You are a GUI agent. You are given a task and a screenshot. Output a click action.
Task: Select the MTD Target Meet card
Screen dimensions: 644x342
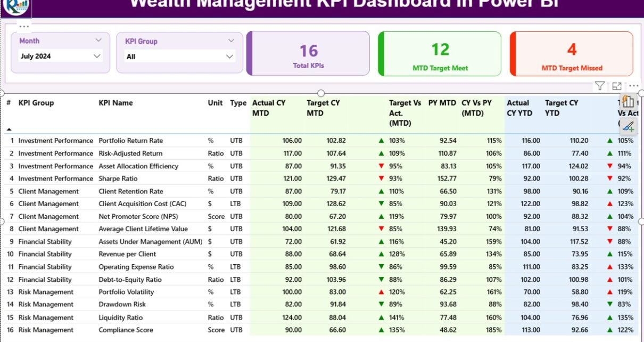(440, 53)
